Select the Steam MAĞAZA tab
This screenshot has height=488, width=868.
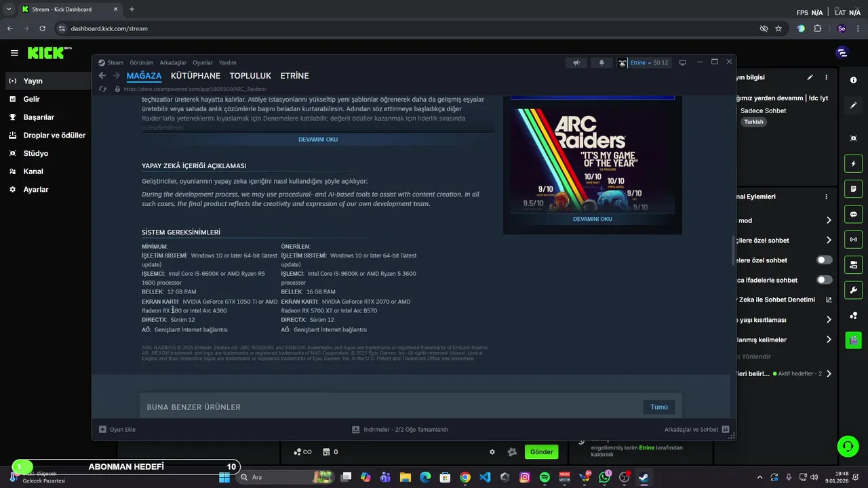click(x=144, y=76)
